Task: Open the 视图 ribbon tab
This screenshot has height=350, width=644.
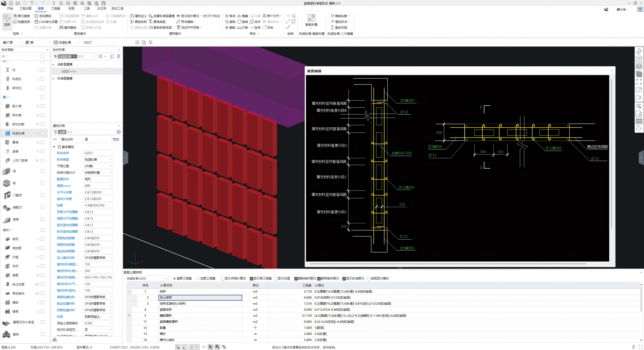Action: pos(71,9)
